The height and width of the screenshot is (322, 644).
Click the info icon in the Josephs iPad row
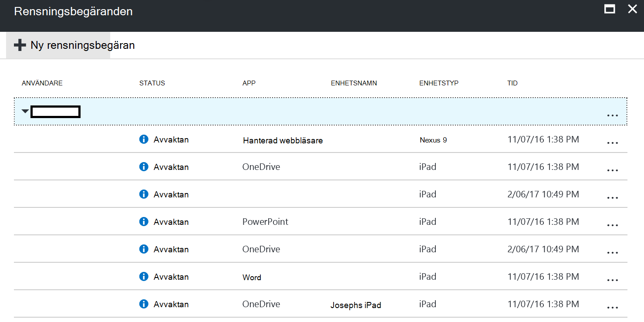pyautogui.click(x=144, y=304)
